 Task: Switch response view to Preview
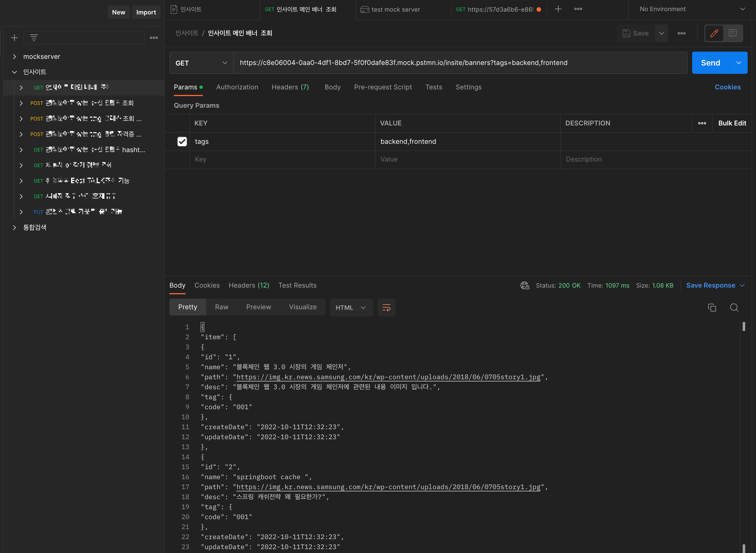click(x=259, y=307)
